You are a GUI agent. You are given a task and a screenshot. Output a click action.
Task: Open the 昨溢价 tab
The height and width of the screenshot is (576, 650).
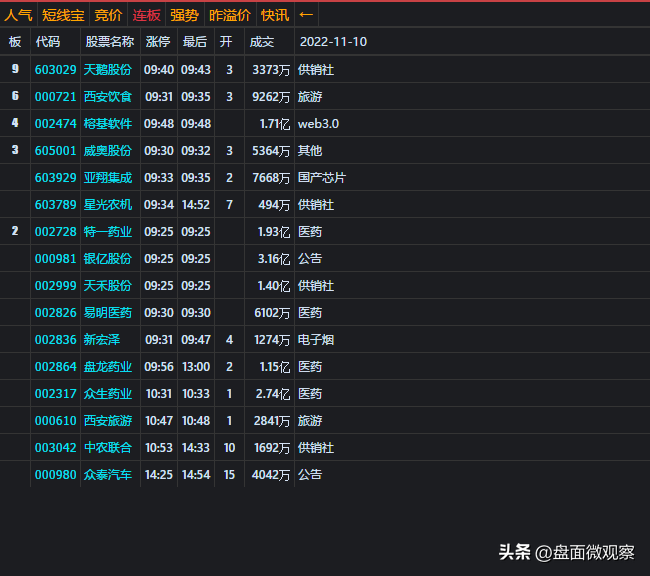point(230,15)
